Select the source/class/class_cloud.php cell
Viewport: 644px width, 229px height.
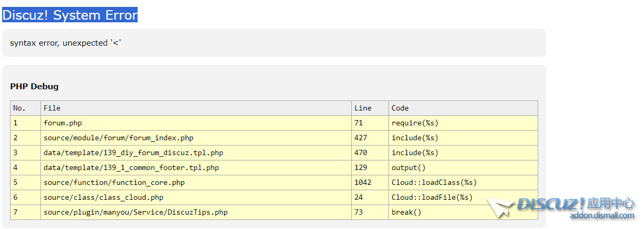(x=196, y=197)
